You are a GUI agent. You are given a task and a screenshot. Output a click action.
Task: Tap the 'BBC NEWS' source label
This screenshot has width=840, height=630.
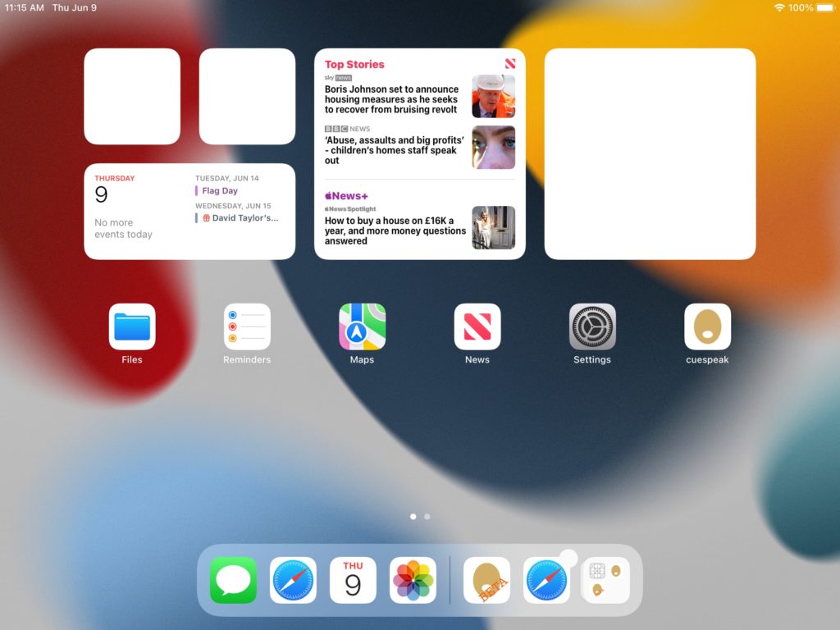[347, 129]
